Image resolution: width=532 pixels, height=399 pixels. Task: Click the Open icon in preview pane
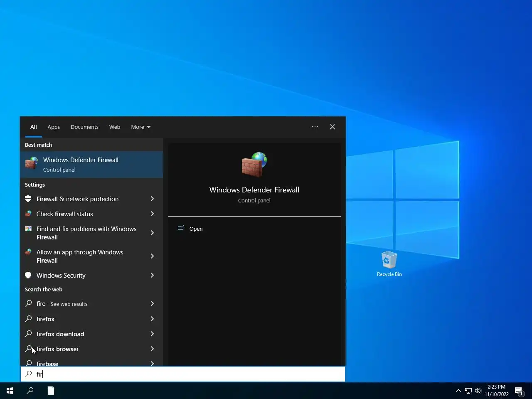(x=181, y=228)
